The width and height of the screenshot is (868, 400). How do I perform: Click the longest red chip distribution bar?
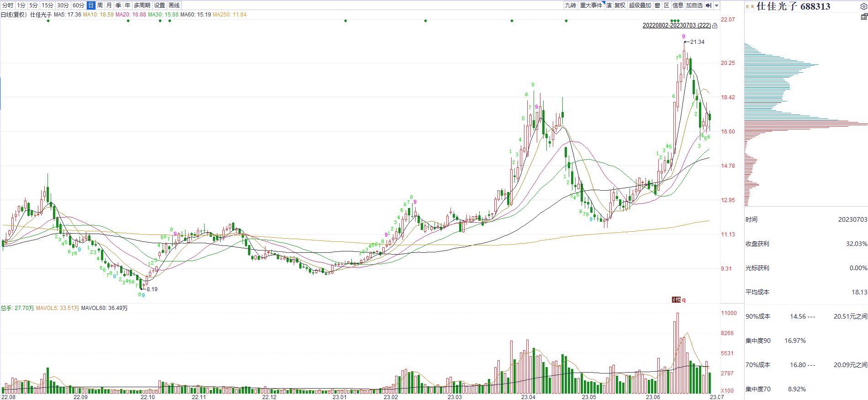coord(806,124)
